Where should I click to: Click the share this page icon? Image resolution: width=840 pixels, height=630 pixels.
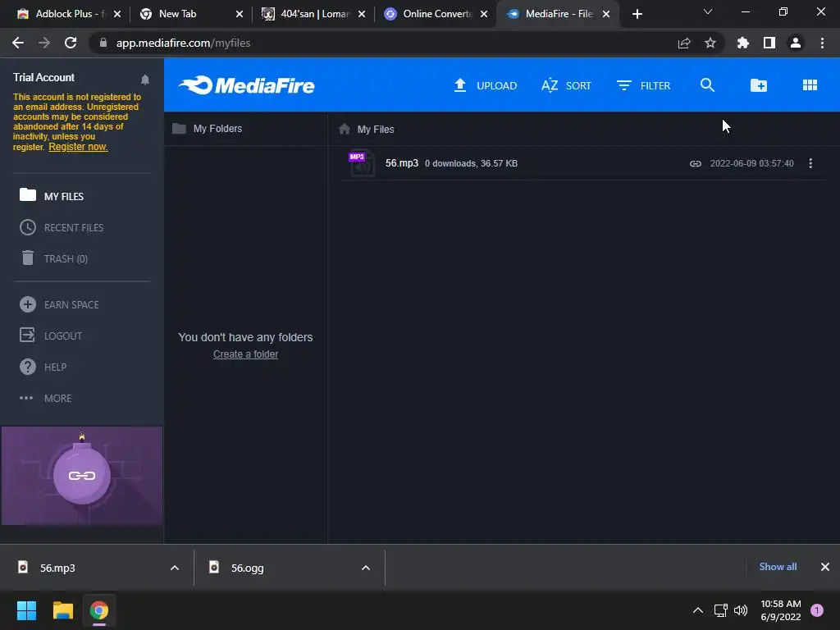click(x=684, y=43)
